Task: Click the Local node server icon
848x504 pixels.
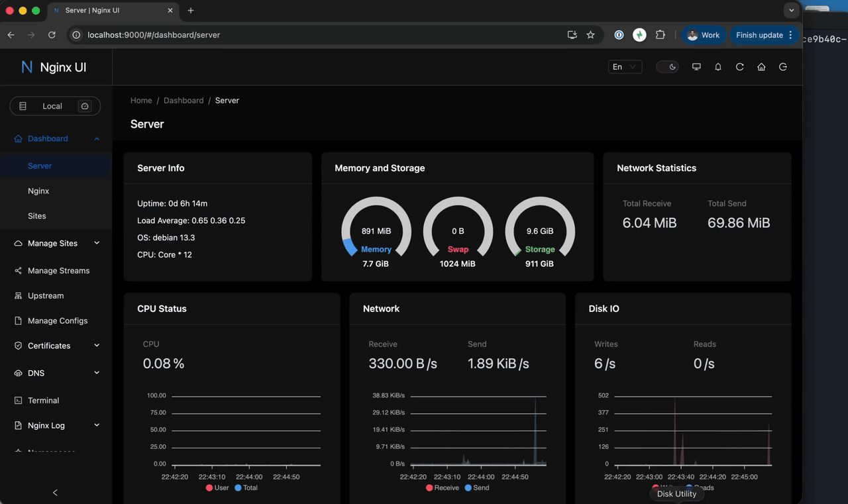Action: click(23, 106)
